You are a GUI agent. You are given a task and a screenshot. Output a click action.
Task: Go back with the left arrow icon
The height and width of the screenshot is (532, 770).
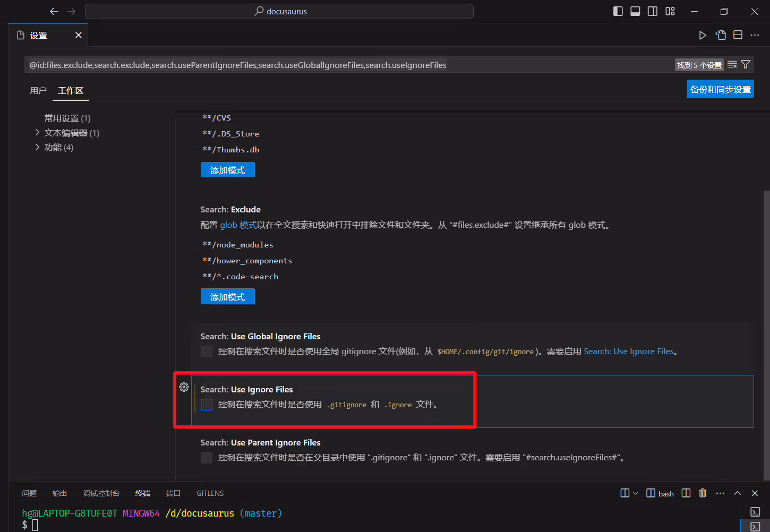54,11
